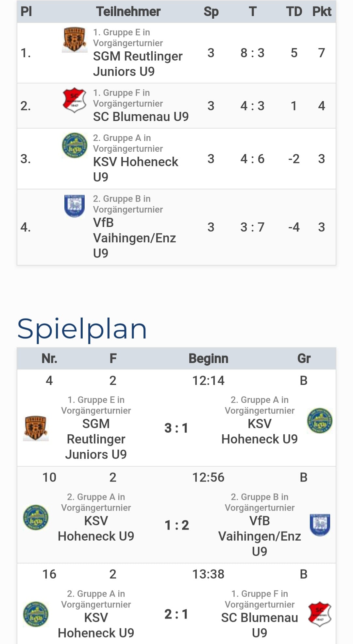This screenshot has width=353, height=644.
Task: Click SGM Reutlinger Juniors crest in standings
Action: point(75,40)
